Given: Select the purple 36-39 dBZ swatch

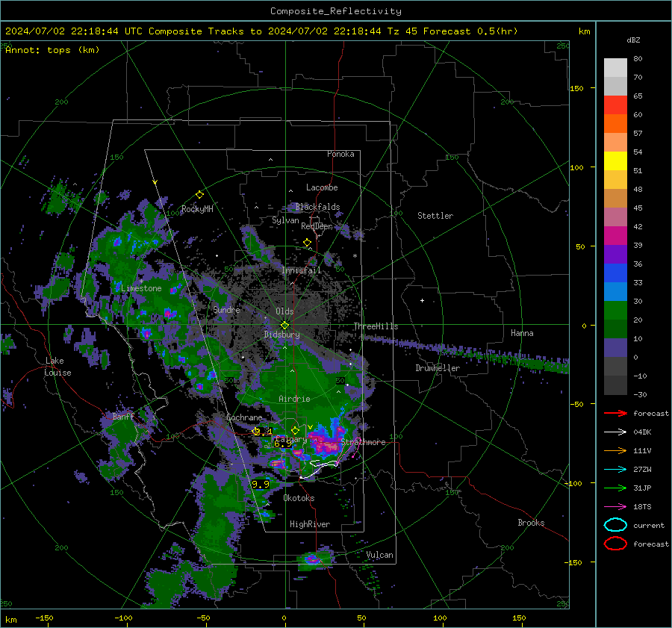Looking at the screenshot, I should click(x=615, y=254).
